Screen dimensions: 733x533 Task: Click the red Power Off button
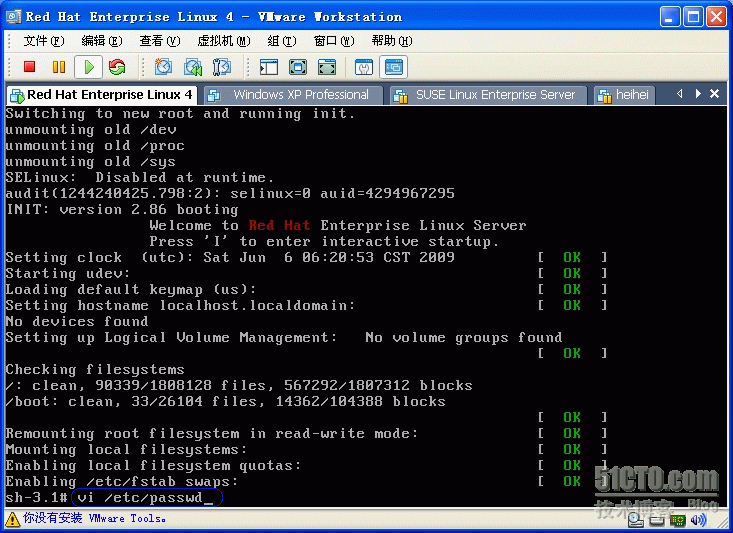tap(29, 67)
